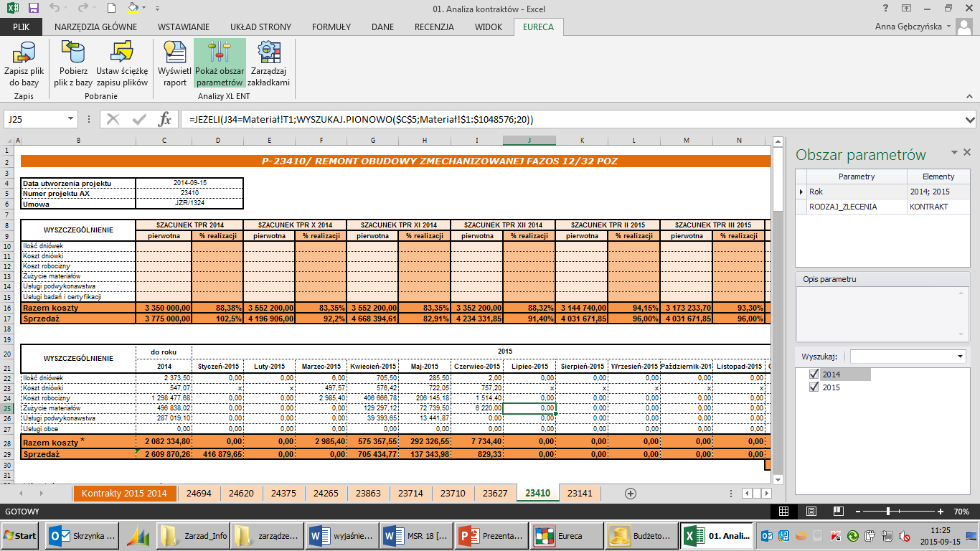Uncheck the 2014 checkbox

click(814, 375)
